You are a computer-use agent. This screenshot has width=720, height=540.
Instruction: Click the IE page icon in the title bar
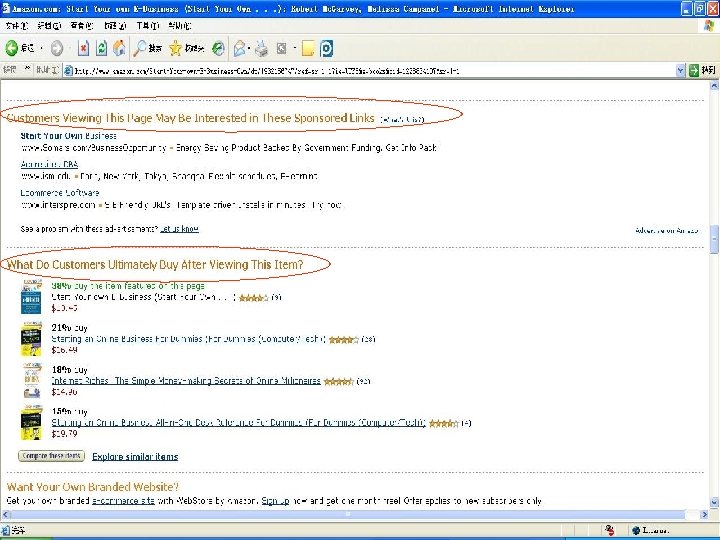pyautogui.click(x=6, y=8)
